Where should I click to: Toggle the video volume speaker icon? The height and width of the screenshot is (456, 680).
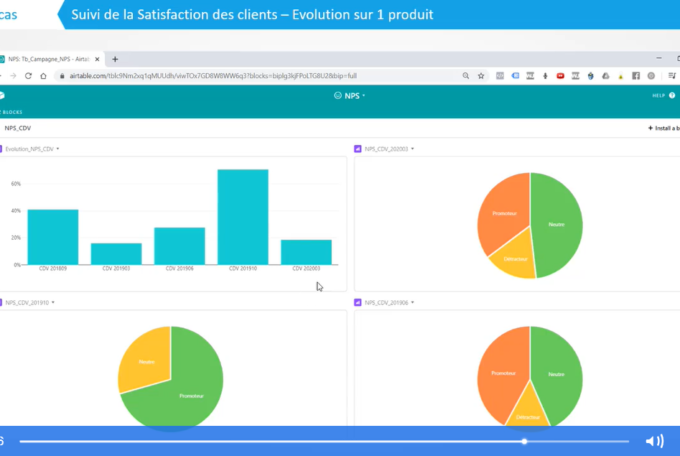coord(654,441)
